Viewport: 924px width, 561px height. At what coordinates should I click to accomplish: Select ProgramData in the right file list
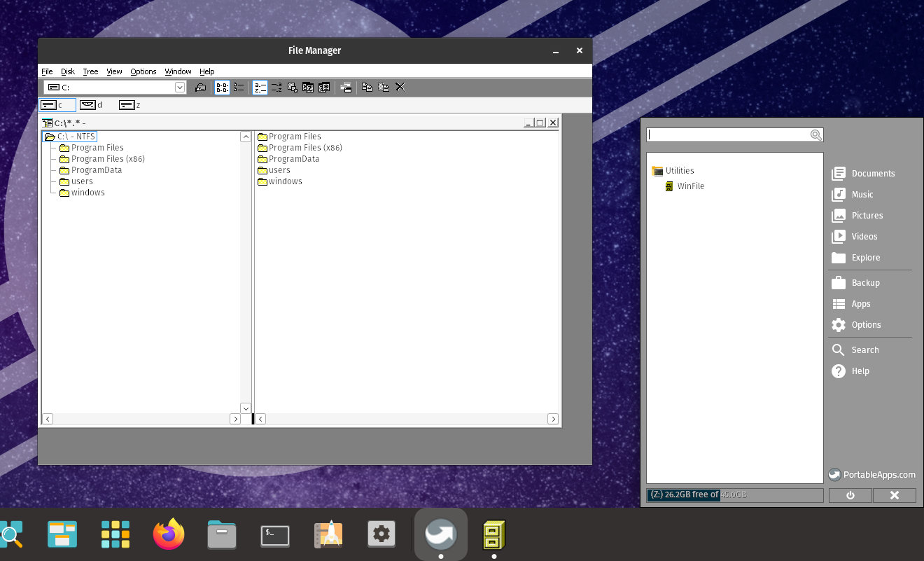288,159
